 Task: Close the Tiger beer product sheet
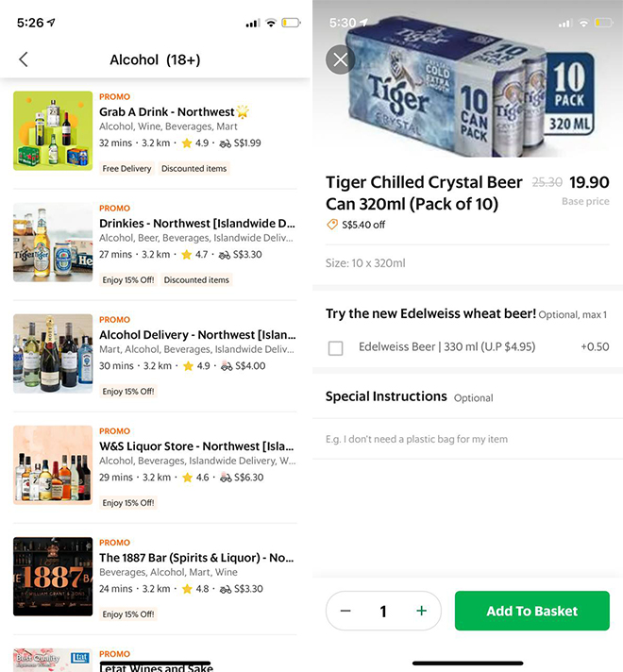click(x=341, y=59)
